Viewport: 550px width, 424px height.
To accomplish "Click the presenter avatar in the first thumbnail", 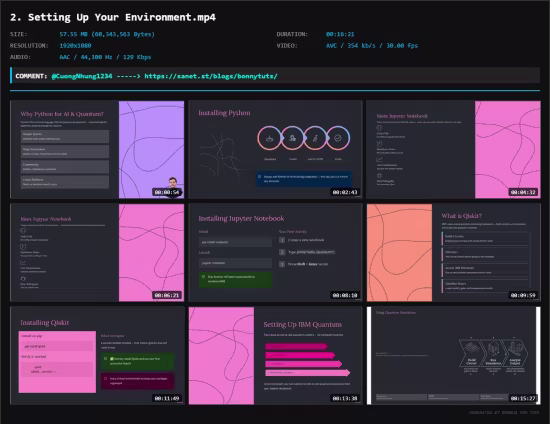I will pyautogui.click(x=173, y=183).
